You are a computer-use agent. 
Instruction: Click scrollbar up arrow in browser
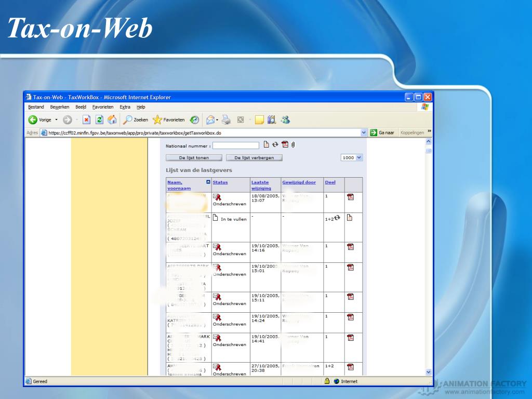coord(429,142)
